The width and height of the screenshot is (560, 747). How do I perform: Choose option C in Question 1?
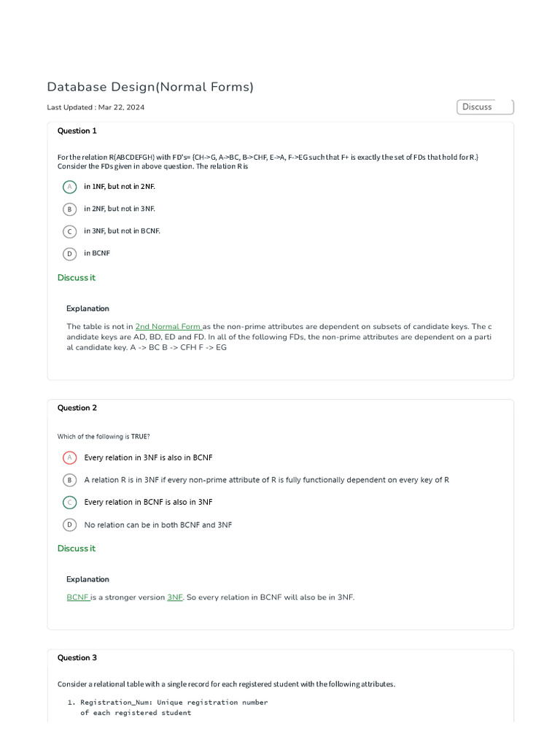tap(69, 231)
